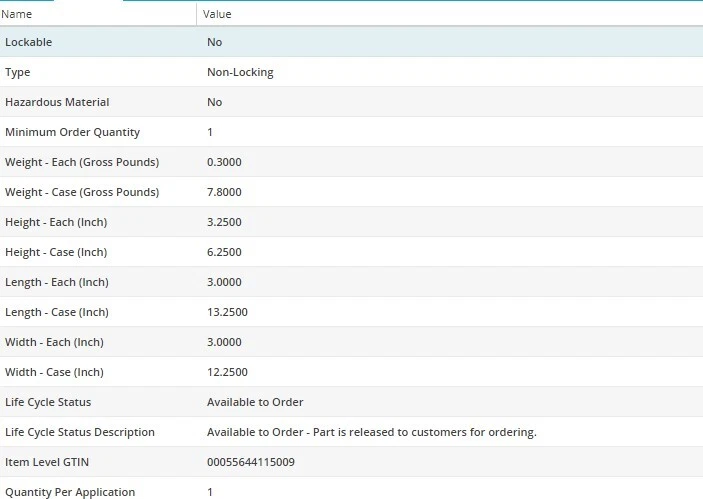Select the Quantity Per Application label

(x=70, y=492)
